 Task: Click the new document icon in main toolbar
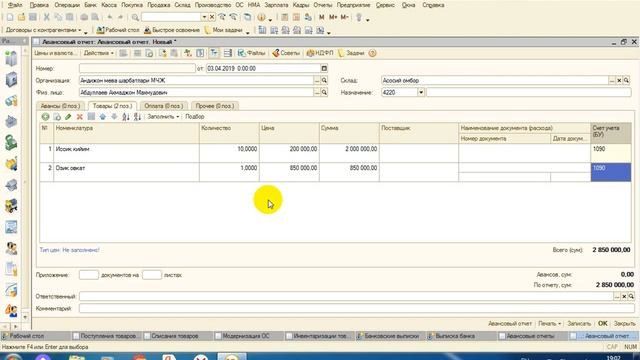(10, 17)
